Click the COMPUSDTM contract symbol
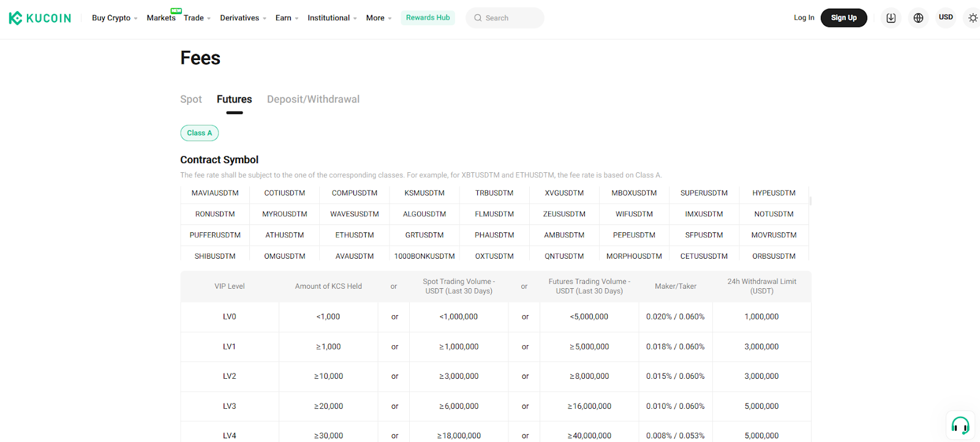This screenshot has height=442, width=980. [x=355, y=193]
